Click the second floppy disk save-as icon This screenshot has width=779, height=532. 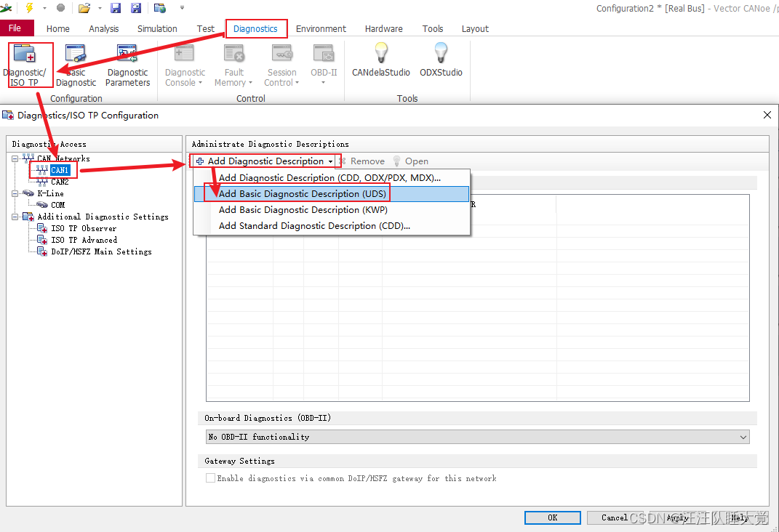point(135,8)
